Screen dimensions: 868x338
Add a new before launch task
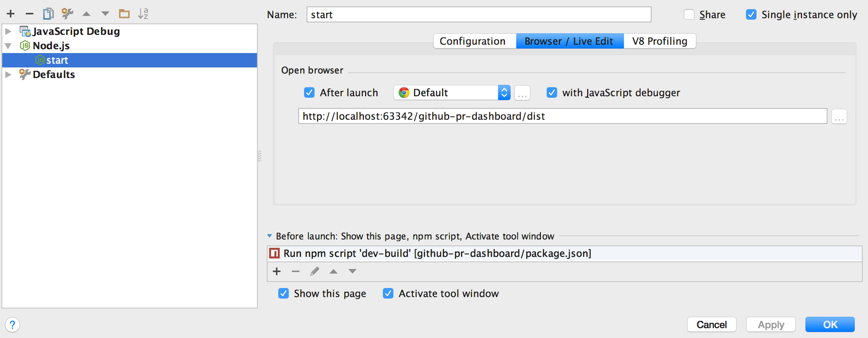click(277, 271)
